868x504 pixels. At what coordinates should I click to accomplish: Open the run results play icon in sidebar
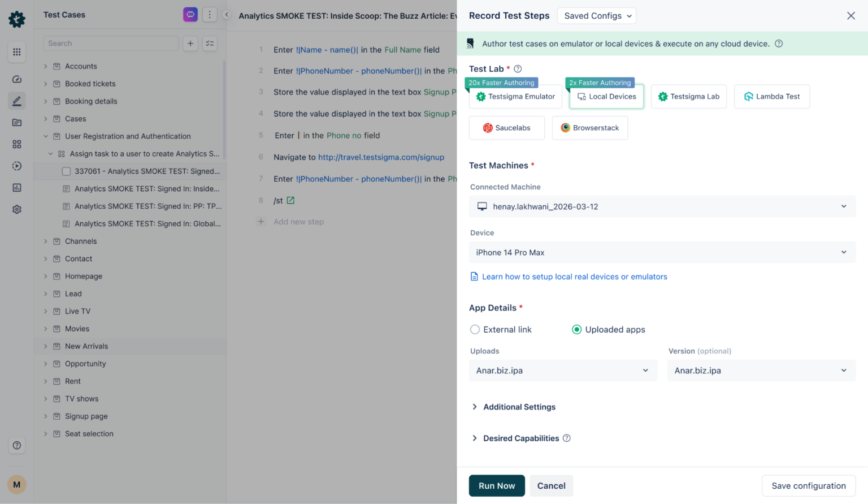pyautogui.click(x=17, y=166)
